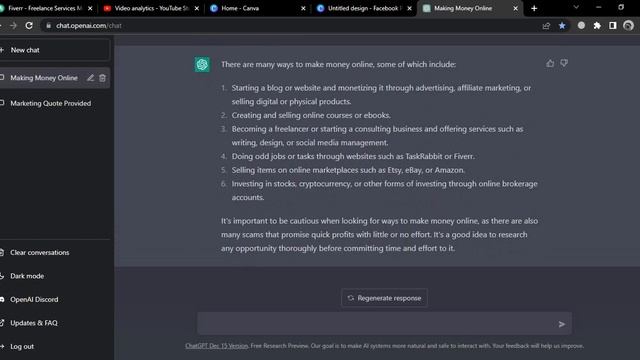Image resolution: width=640 pixels, height=360 pixels.
Task: Delete the Making Money Online chat
Action: point(102,78)
